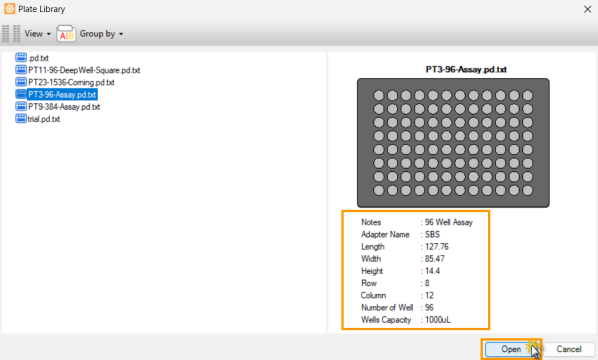Image resolution: width=598 pixels, height=360 pixels.
Task: Select trial.pd.txt in the plate list
Action: point(44,119)
